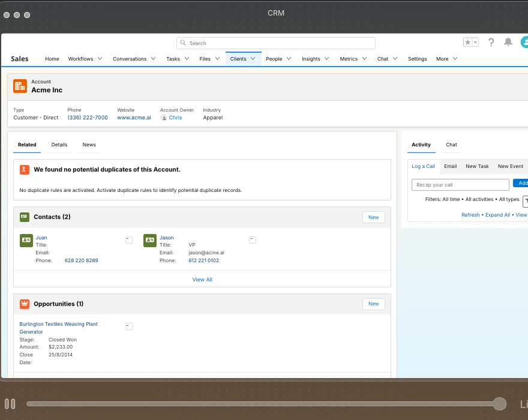The width and height of the screenshot is (528, 420).
Task: Expand the Tasks menu chevron
Action: pyautogui.click(x=187, y=59)
